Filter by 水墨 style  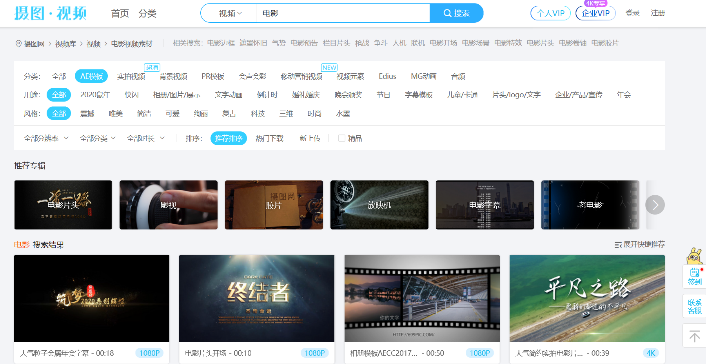click(x=343, y=114)
